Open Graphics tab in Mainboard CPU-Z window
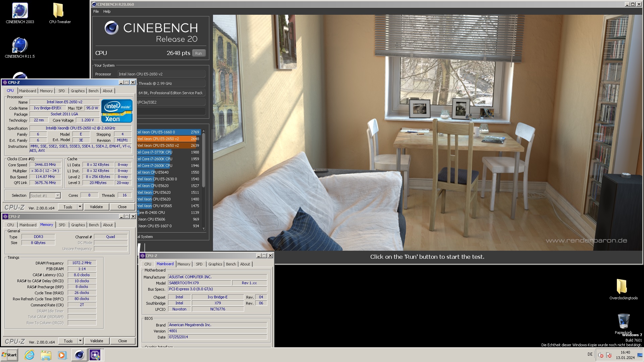 click(215, 264)
